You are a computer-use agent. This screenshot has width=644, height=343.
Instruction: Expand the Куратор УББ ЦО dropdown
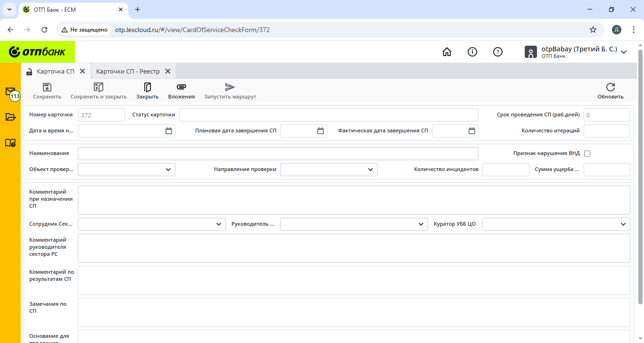coord(624,224)
